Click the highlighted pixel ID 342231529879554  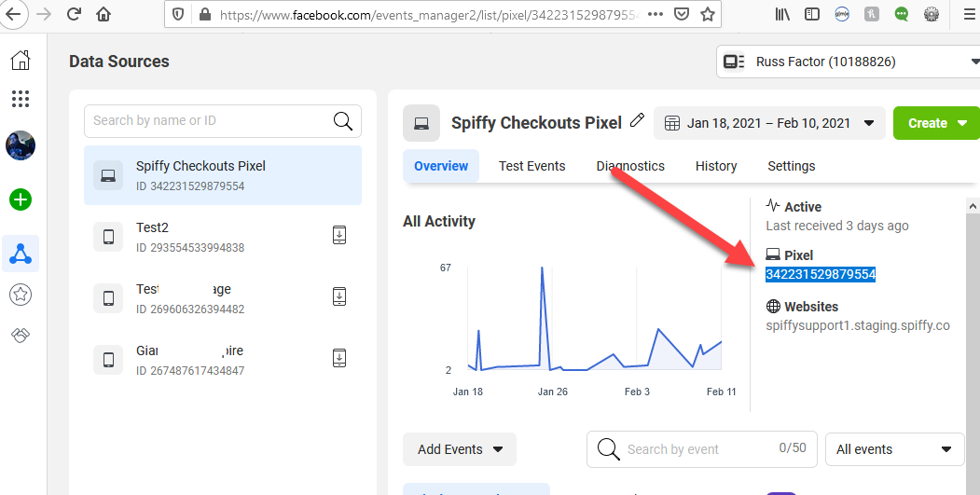tap(821, 274)
